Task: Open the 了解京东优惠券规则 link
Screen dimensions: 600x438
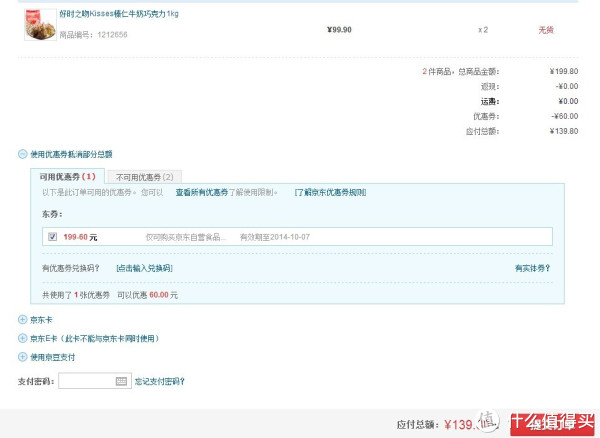Action: click(330, 192)
